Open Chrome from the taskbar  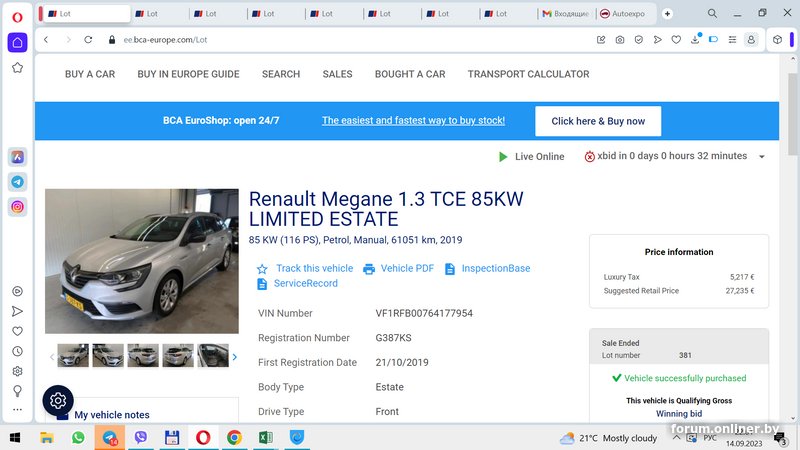tap(234, 438)
